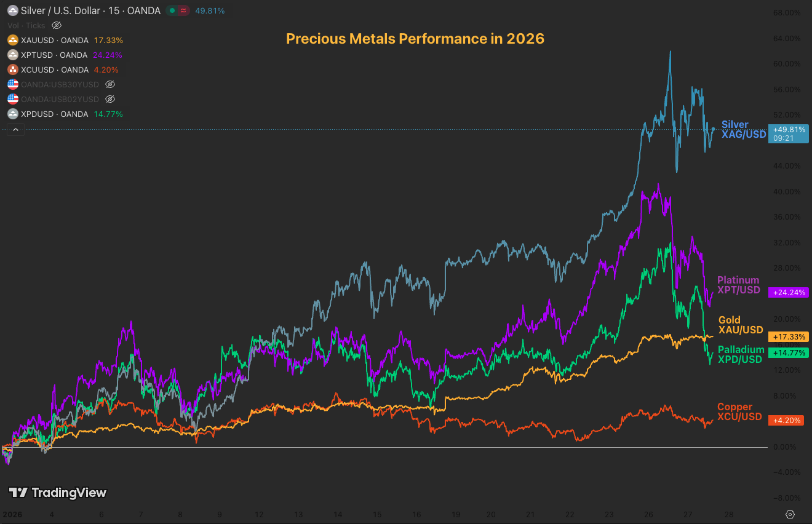Click the platinum symbol icon beside XPTUSD
The width and height of the screenshot is (812, 524).
pyautogui.click(x=12, y=55)
